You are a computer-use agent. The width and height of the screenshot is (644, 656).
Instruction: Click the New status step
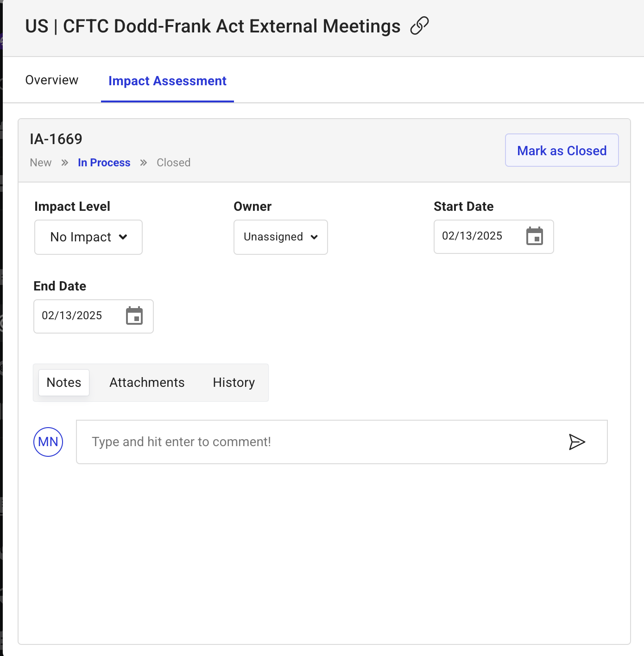point(41,163)
